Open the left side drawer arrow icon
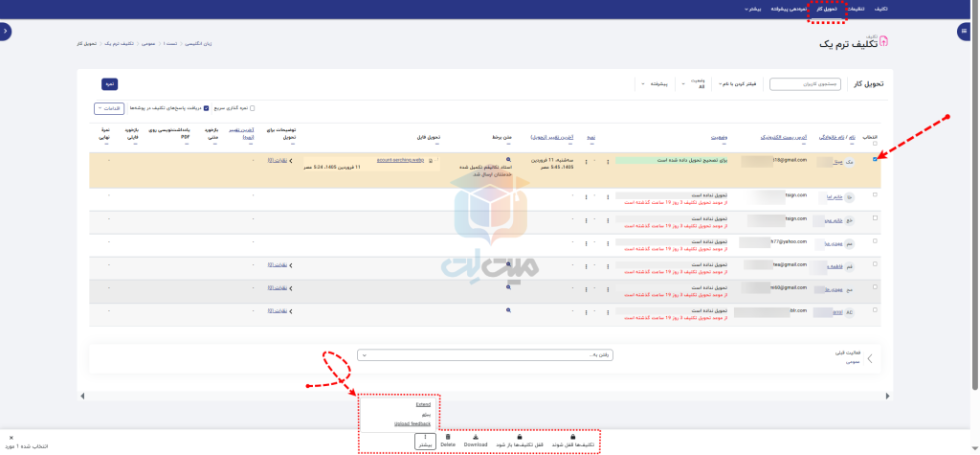980x455 pixels. click(7, 32)
